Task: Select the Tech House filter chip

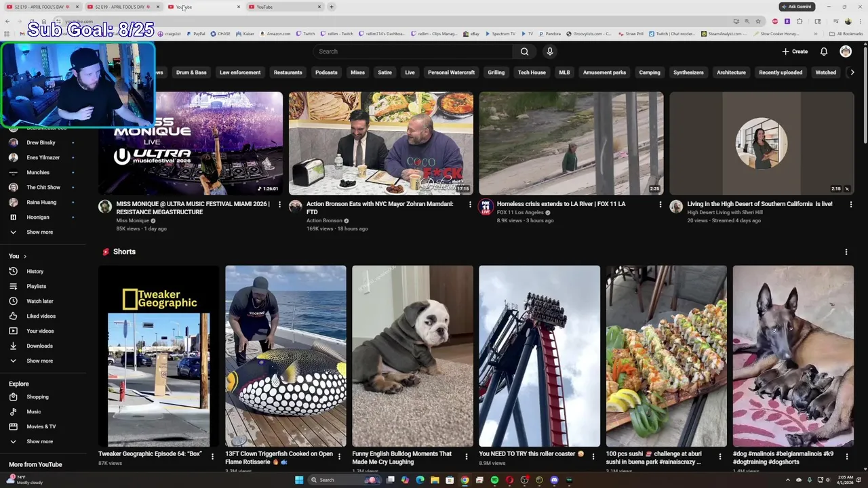Action: tap(532, 73)
